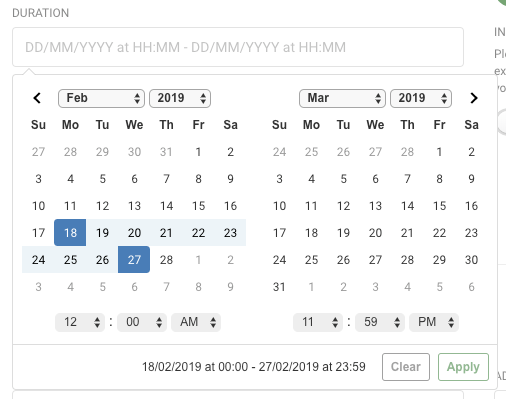The width and height of the screenshot is (506, 399).
Task: Select highlighted start date February 18
Action: [x=70, y=233]
